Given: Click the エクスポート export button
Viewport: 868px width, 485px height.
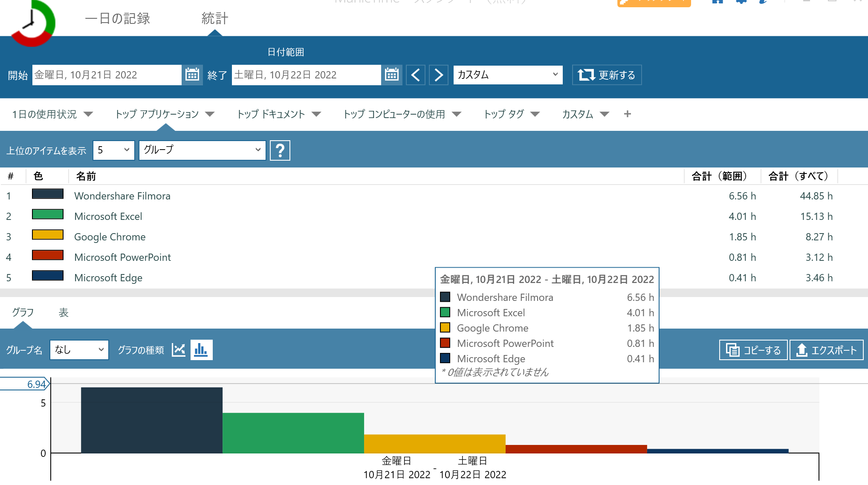Looking at the screenshot, I should point(826,350).
